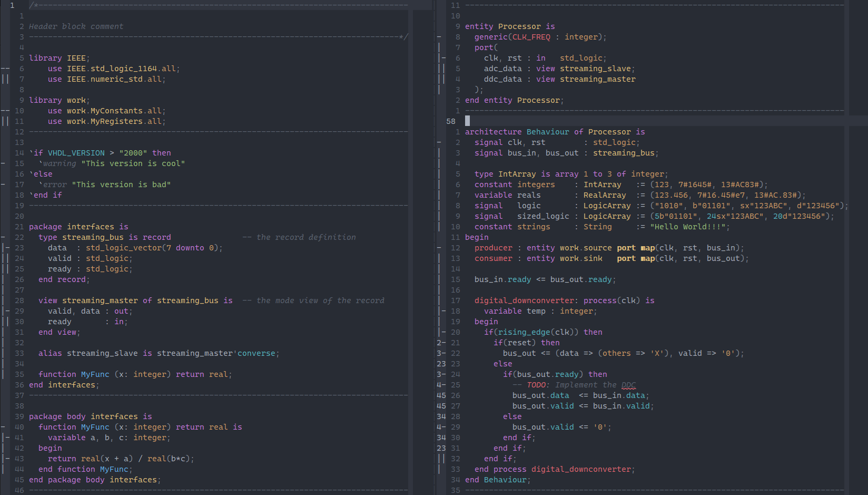868x495 pixels.
Task: Click 'return real(x + a) / real(b*c)' statement
Action: (x=121, y=459)
